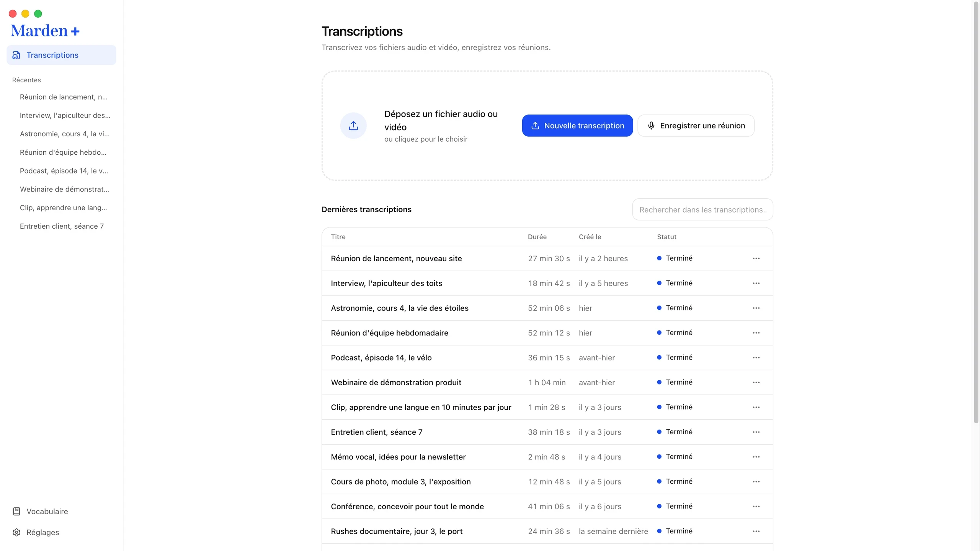Open more options for Conférence, concevoir row
The height and width of the screenshot is (551, 980).
click(x=756, y=506)
